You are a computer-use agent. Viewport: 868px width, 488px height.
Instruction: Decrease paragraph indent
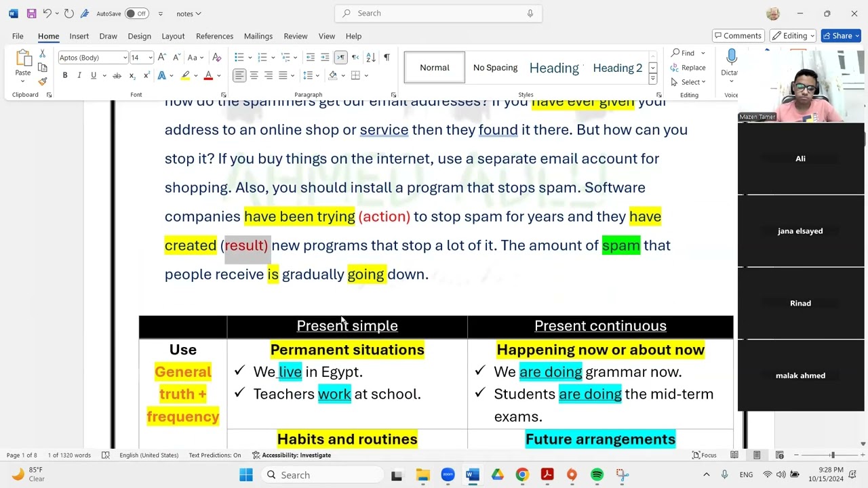(x=310, y=58)
